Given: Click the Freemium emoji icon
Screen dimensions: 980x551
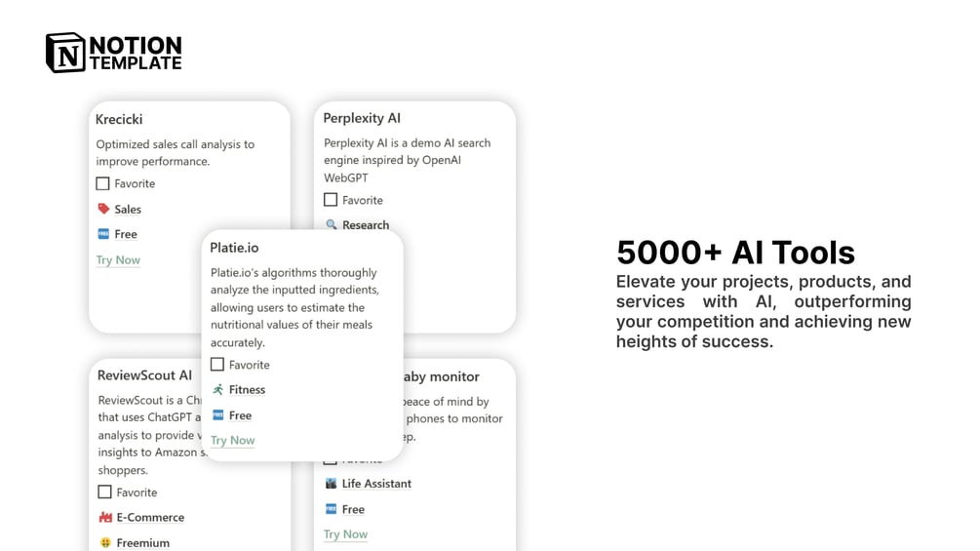Looking at the screenshot, I should point(105,542).
